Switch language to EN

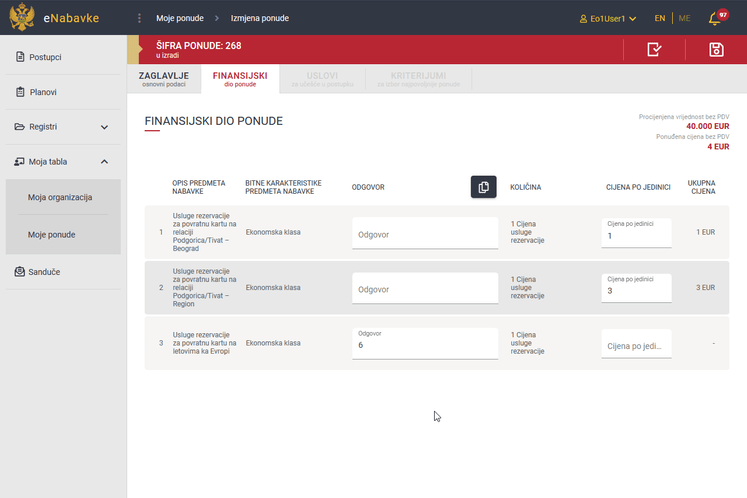660,19
